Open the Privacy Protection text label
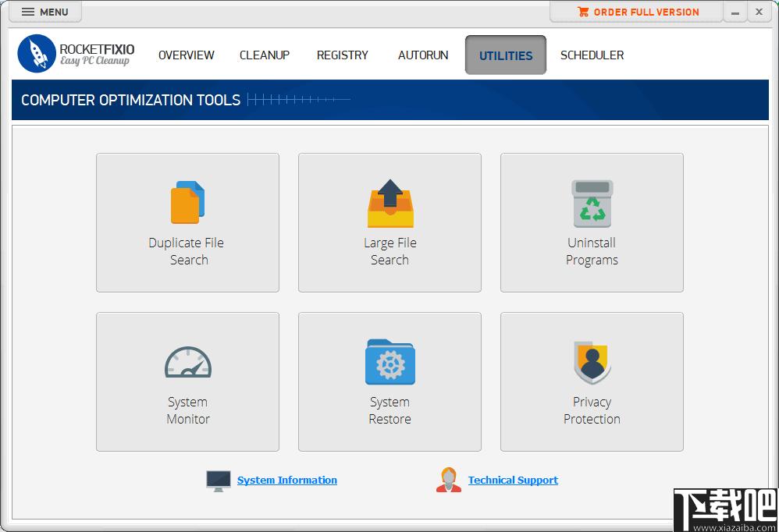Viewport: 779px width, 532px height. point(592,410)
